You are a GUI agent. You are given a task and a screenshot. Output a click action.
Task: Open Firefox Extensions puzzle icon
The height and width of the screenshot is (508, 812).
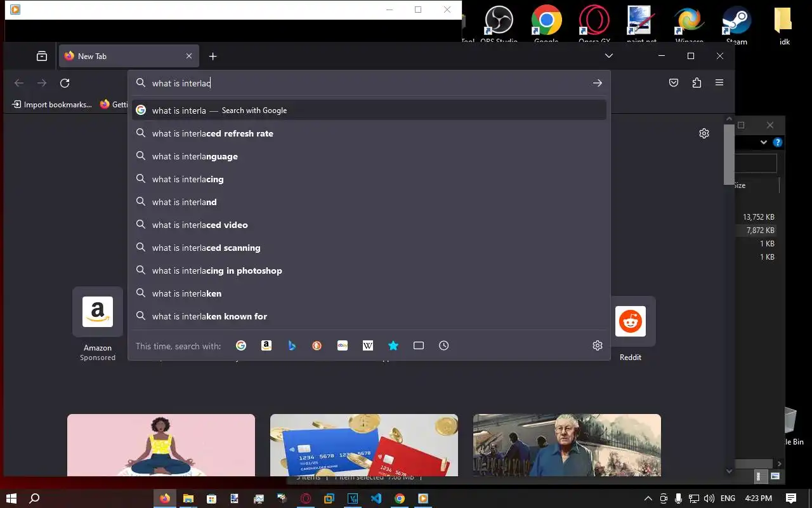point(697,83)
